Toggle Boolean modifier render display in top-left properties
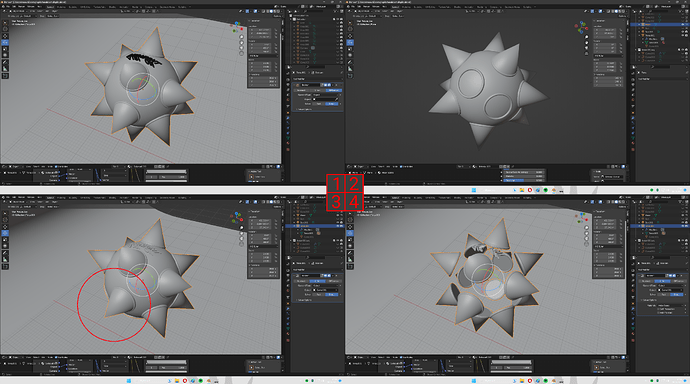Image resolution: width=690 pixels, height=384 pixels. point(329,85)
